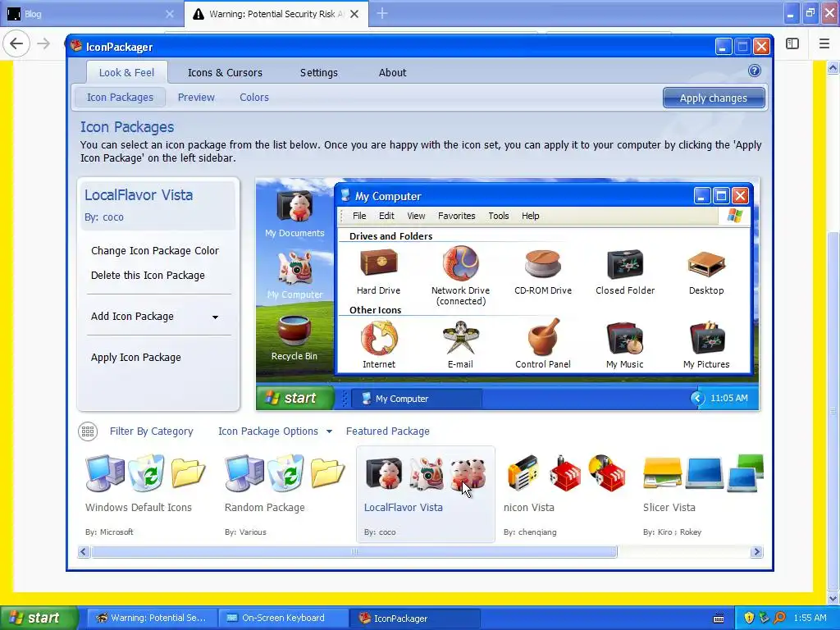Click the security shield tray icon

tap(749, 618)
